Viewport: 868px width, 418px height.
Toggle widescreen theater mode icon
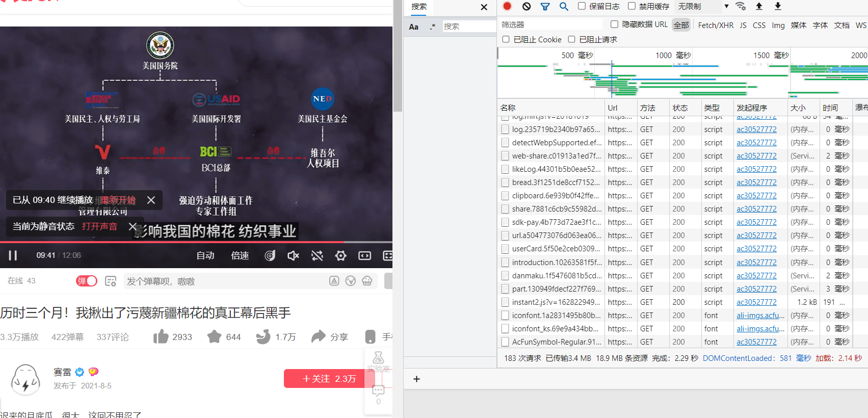[364, 255]
